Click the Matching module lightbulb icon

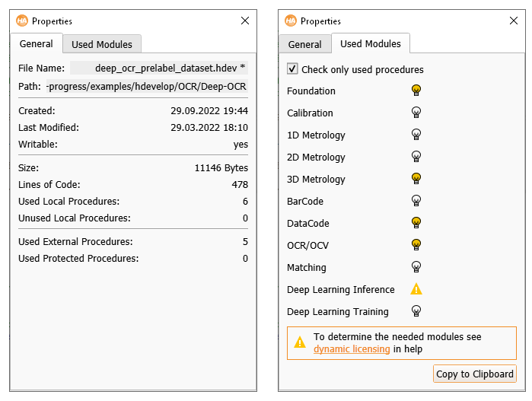point(416,267)
